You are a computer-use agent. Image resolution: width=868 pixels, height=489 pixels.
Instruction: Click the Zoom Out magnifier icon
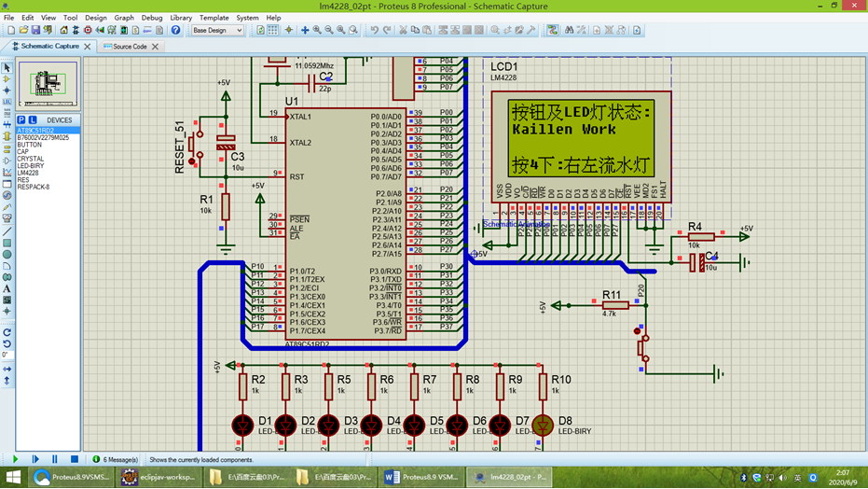point(329,31)
